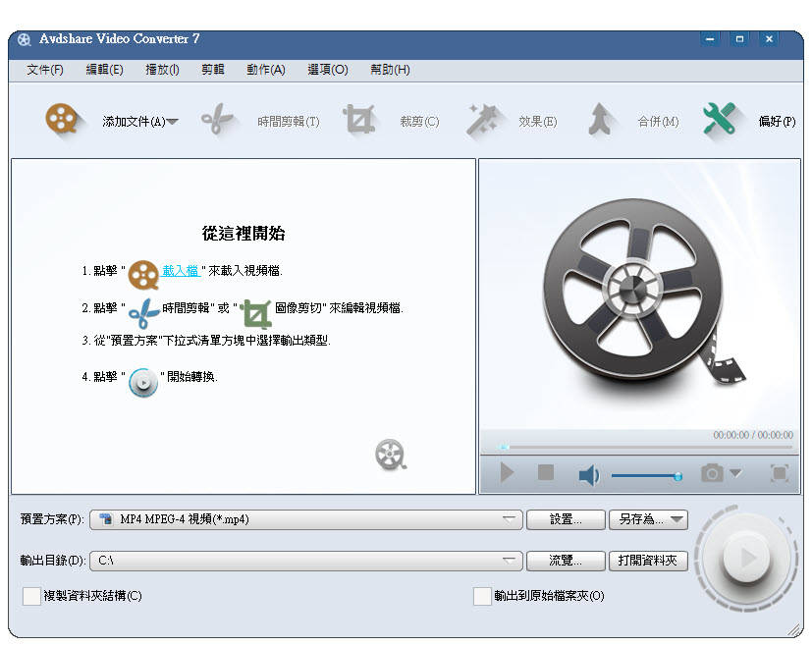Take a snapshot with the camera icon

(x=712, y=474)
